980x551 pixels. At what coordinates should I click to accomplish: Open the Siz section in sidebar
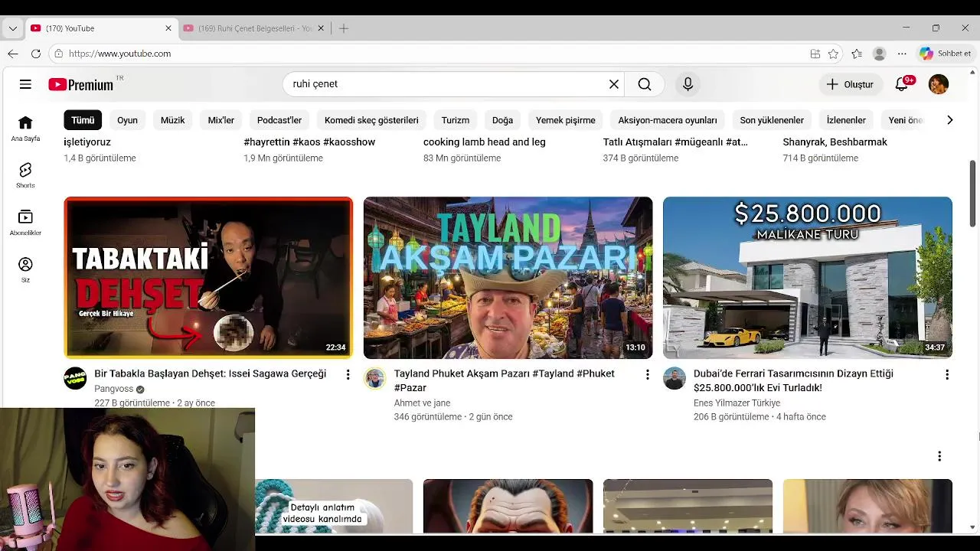point(25,269)
